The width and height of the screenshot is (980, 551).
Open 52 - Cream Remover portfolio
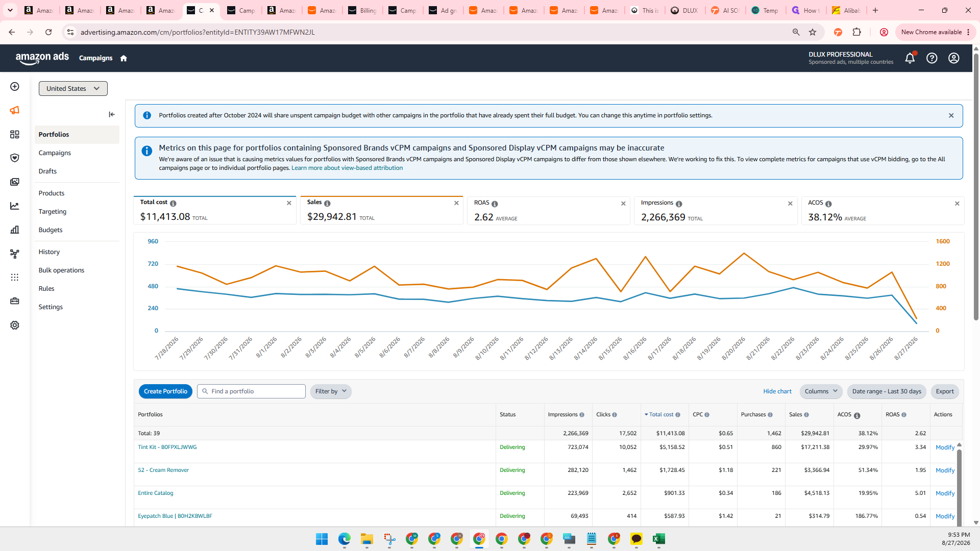(x=163, y=470)
